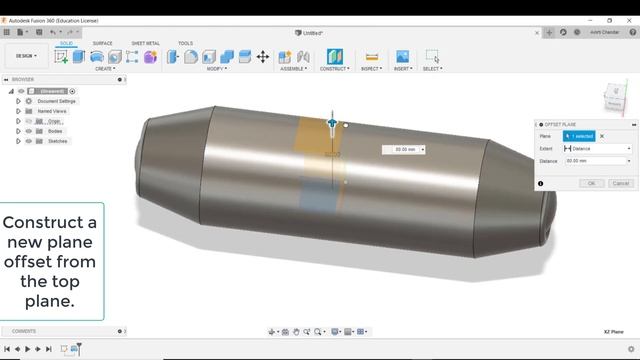This screenshot has width=640, height=360.
Task: Click the Plane '1 selected' button
Action: [x=579, y=136]
